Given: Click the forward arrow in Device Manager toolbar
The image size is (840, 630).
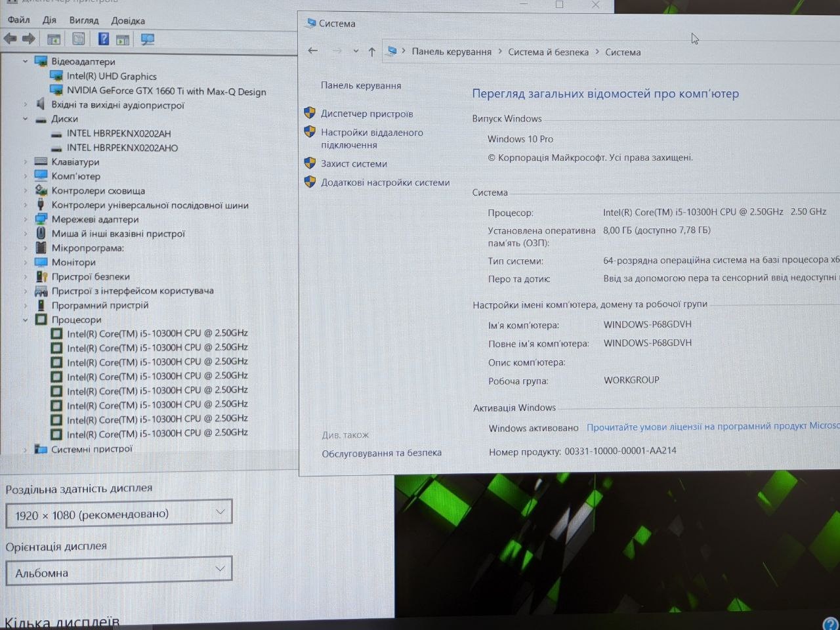Looking at the screenshot, I should (x=28, y=39).
